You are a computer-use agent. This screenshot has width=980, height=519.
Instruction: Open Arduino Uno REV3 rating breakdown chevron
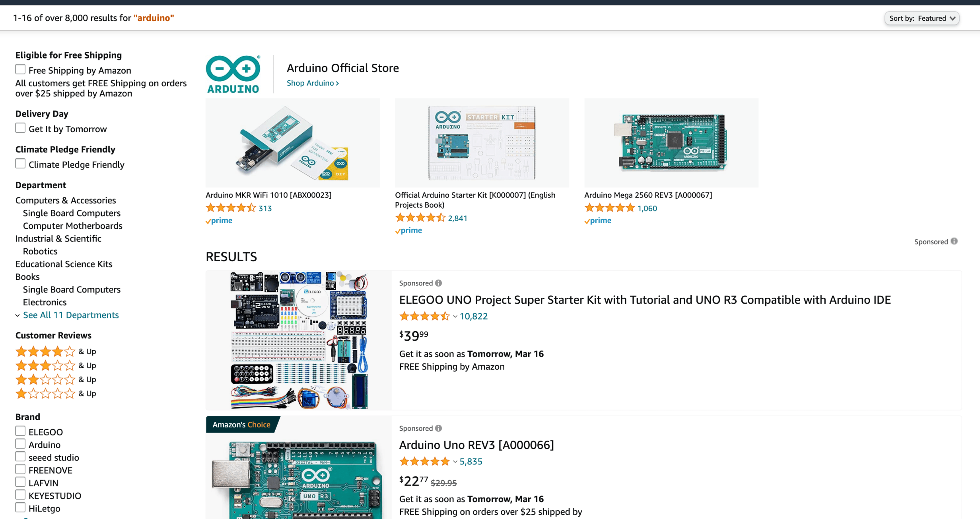click(x=455, y=462)
